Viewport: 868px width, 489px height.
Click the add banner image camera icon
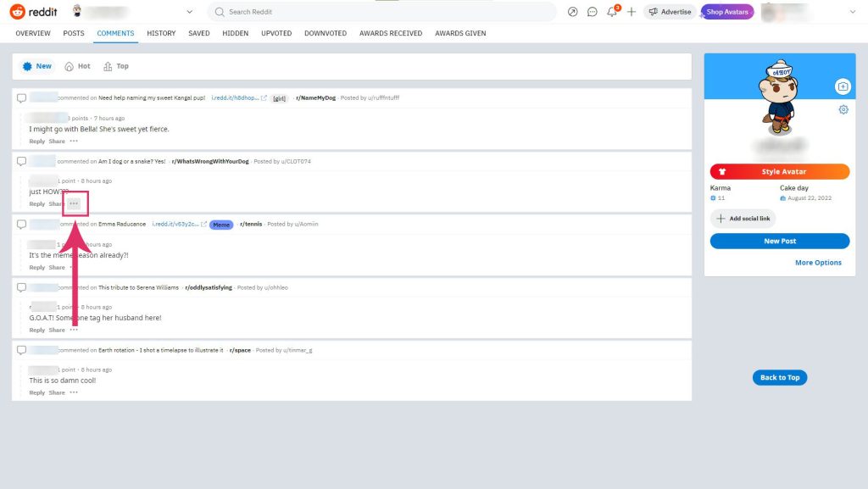click(843, 86)
